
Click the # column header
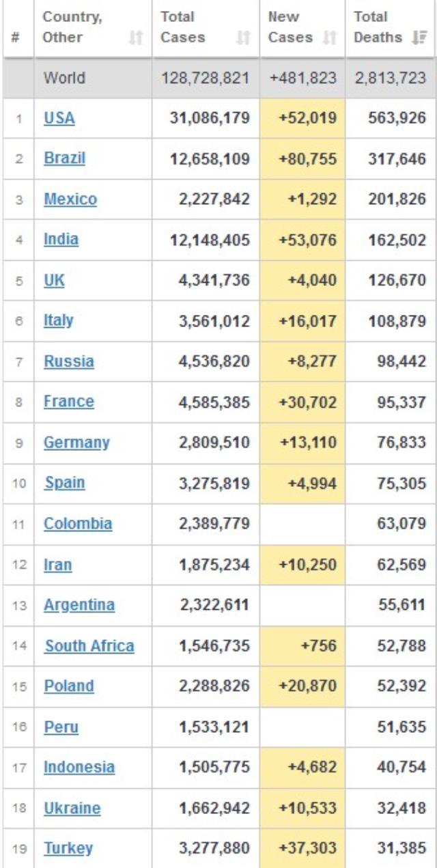pos(16,39)
